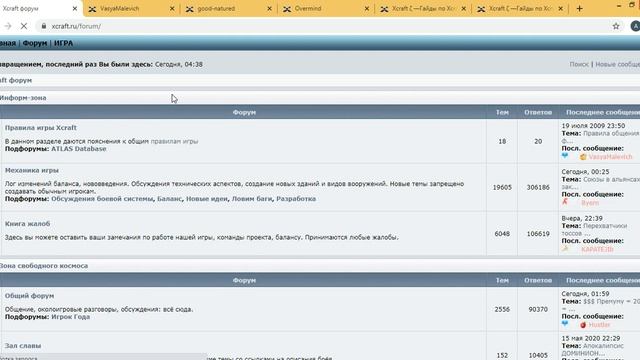Image resolution: width=640 pixels, height=360 pixels.
Task: Open the Общий форум link
Action: pyautogui.click(x=29, y=296)
